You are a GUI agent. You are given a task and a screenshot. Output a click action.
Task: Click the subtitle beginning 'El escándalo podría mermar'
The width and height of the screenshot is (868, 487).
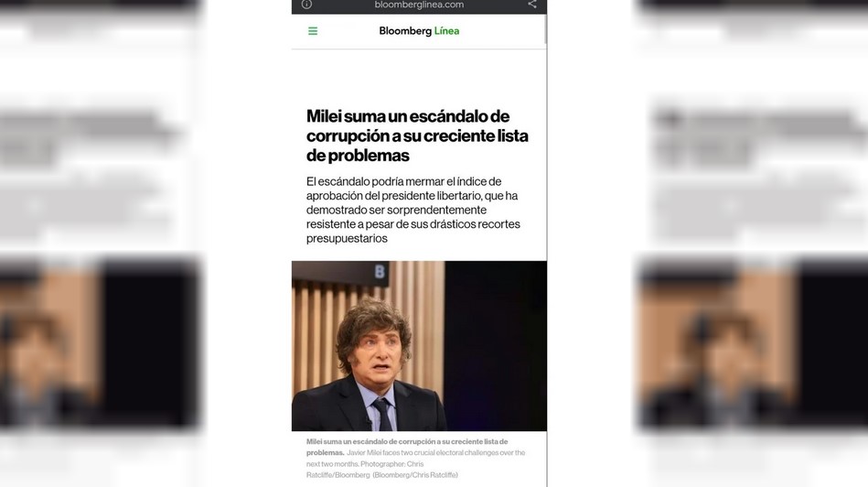tap(413, 210)
